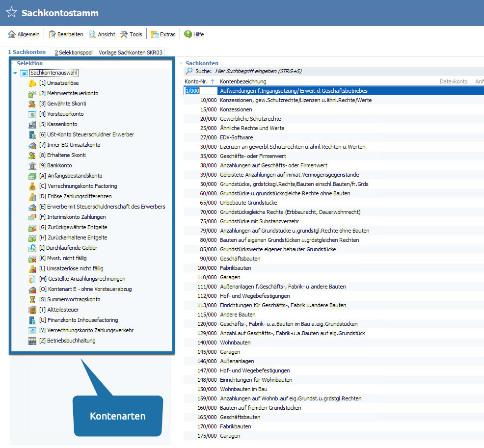
Task: Click the star favorite icon beside Sachkontostamm
Action: pos(11,13)
